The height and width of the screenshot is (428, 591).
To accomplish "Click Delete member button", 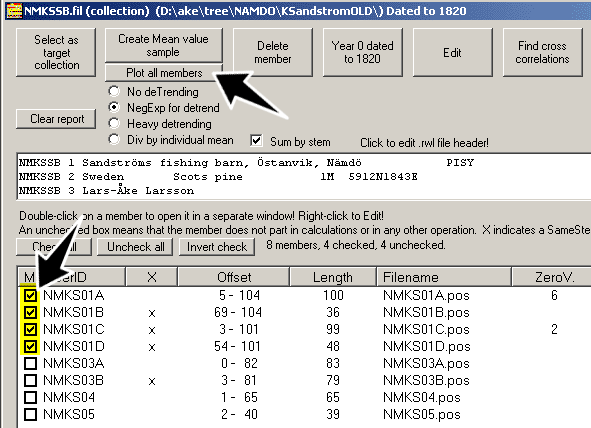I will (x=273, y=52).
